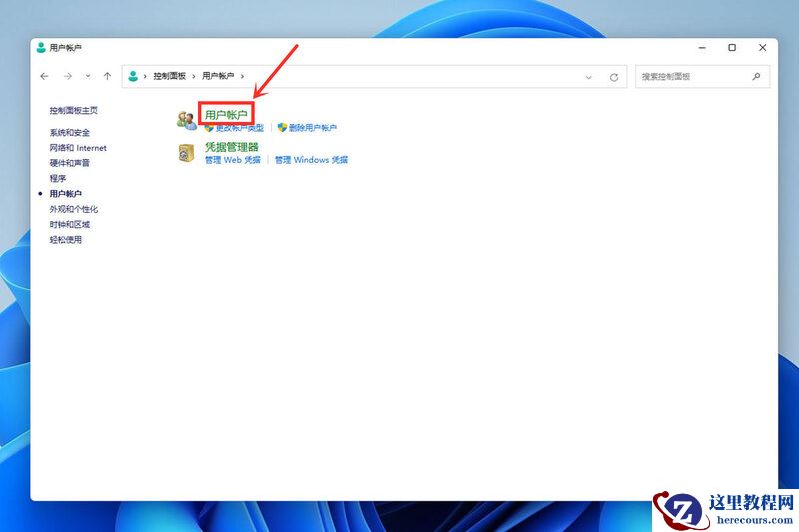Open 删除用户帐户 link
Screen dimensions: 799x532
(x=313, y=128)
